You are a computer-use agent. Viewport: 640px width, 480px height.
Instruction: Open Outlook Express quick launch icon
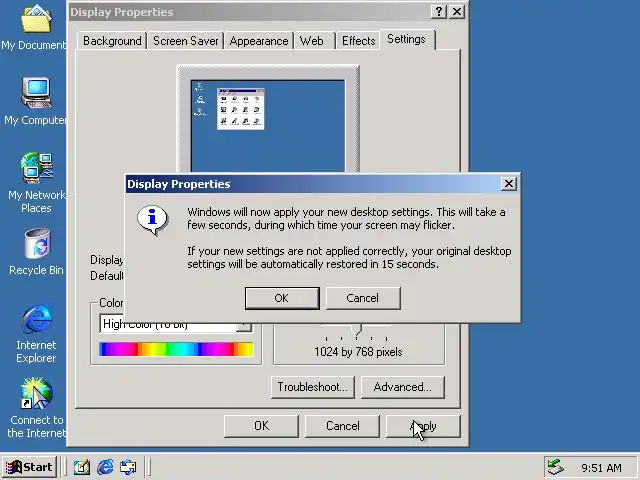click(x=129, y=467)
